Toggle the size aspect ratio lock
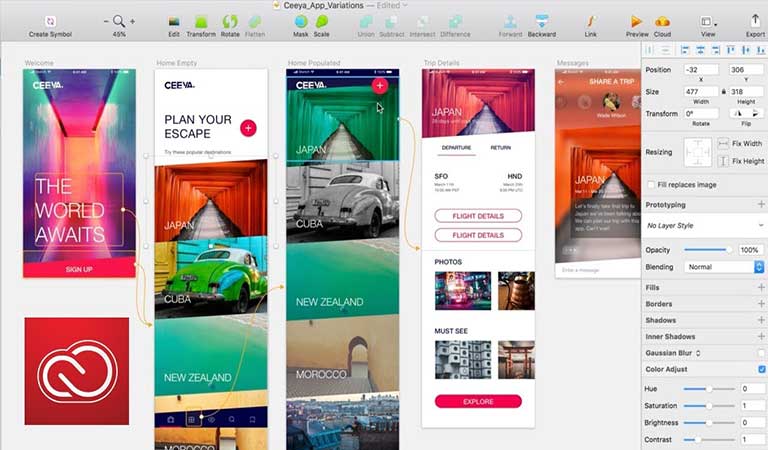 tap(723, 92)
